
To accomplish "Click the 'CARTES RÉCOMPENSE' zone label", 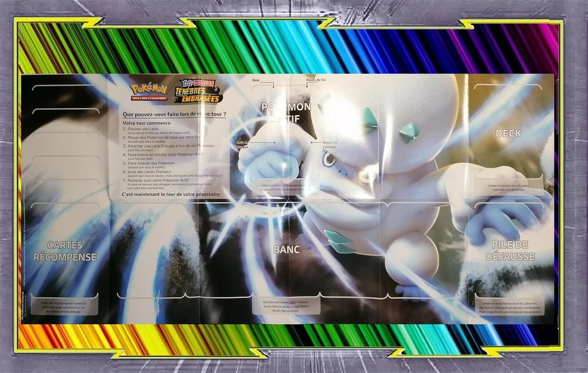I will pos(65,251).
